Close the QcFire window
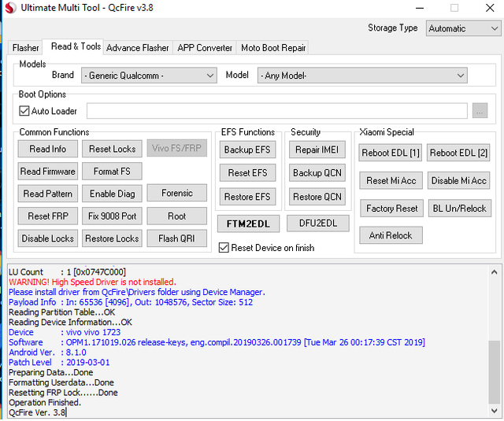The width and height of the screenshot is (504, 421). (490, 8)
